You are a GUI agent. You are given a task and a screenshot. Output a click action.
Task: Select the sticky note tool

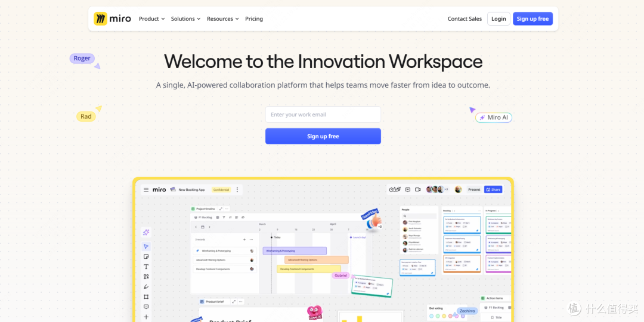pos(146,256)
